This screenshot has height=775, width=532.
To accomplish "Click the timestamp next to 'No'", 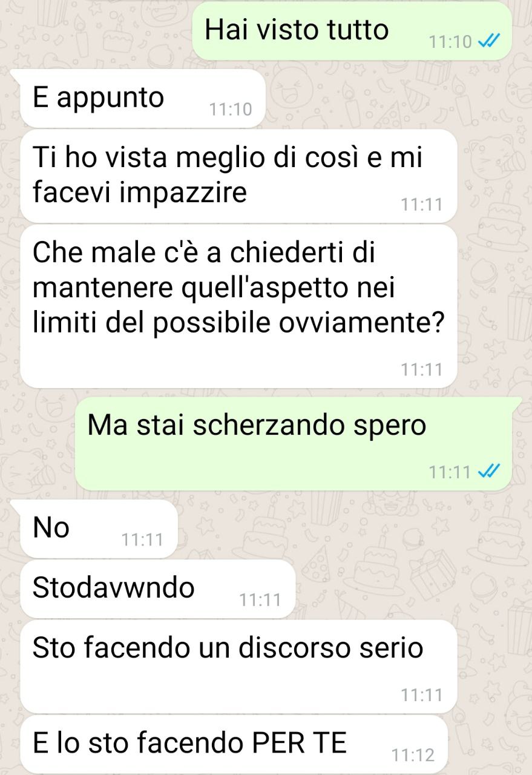I will click(x=142, y=539).
